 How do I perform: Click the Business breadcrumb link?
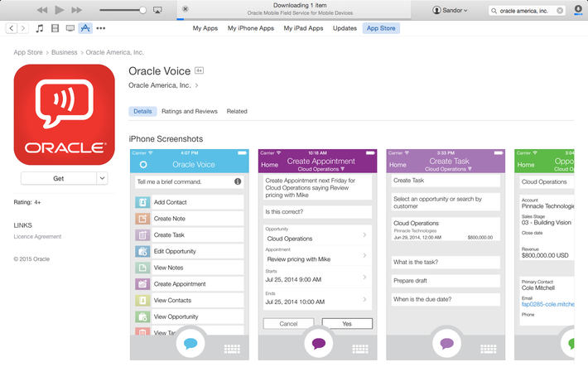64,52
